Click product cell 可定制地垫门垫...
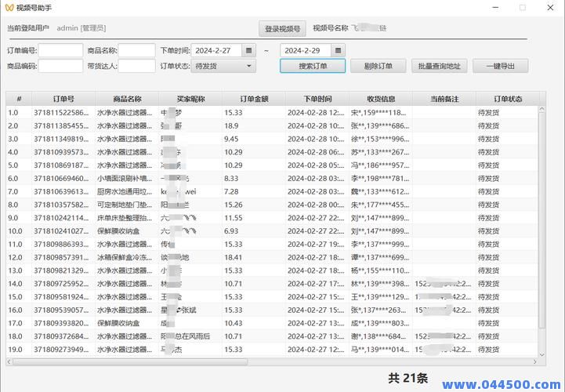This screenshot has height=392, width=565. coord(125,205)
